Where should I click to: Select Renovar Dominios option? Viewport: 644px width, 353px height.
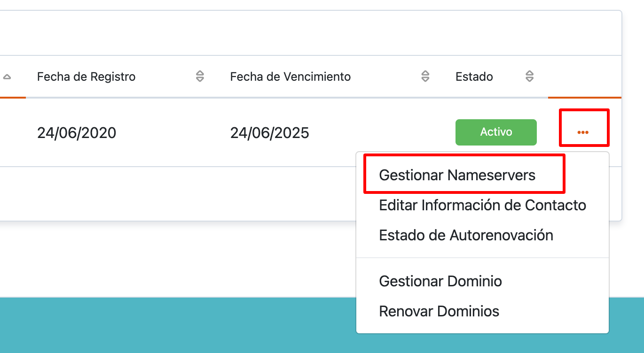439,311
